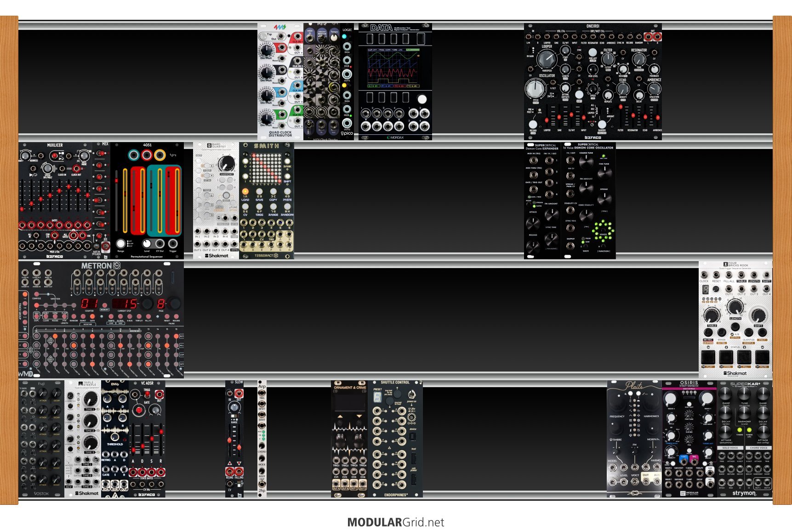Click the Metron Counter display

click(90, 303)
